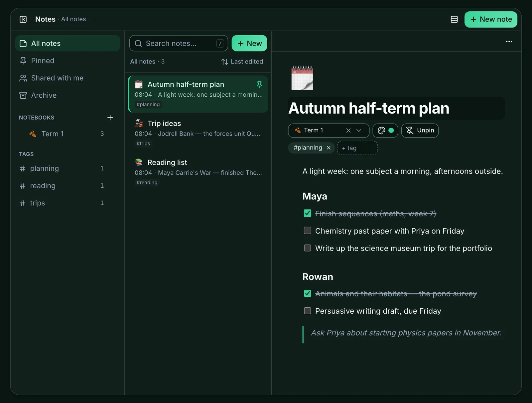Click the Maya heading in the note

click(x=315, y=196)
